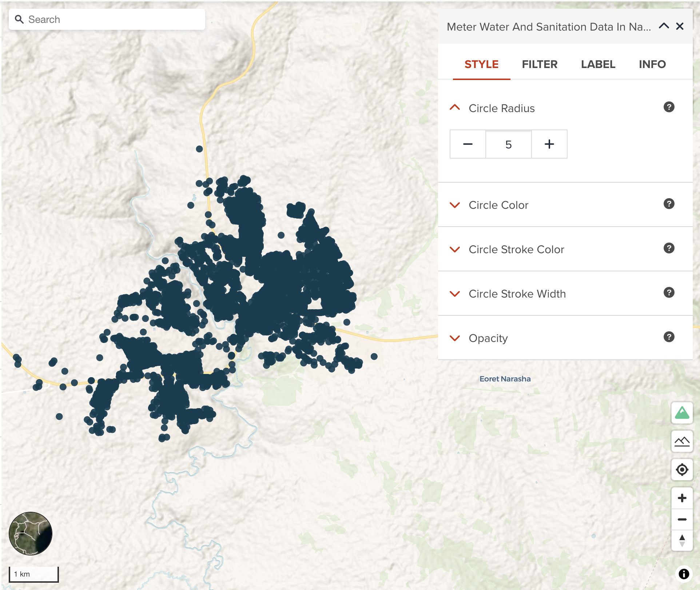700x590 pixels.
Task: Switch to the LABEL tab
Action: pyautogui.click(x=598, y=64)
